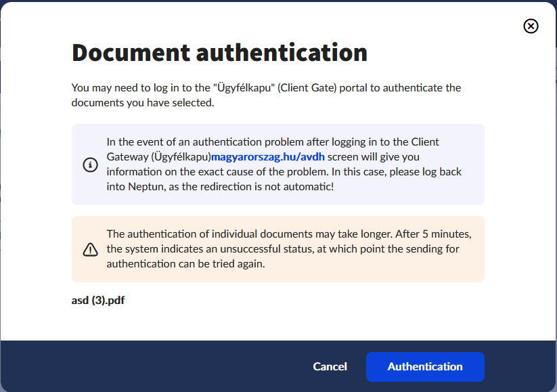
Task: Click the "(Client Gate)" text in intro
Action: pos(309,88)
